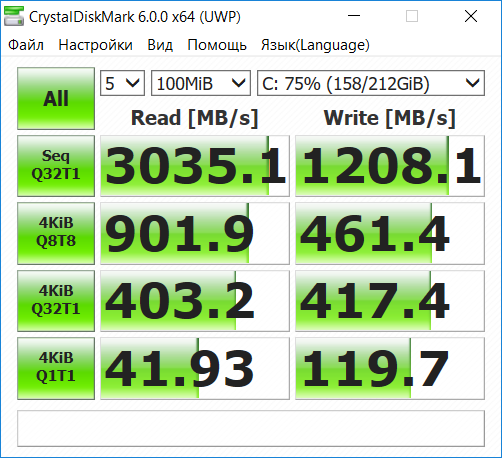The height and width of the screenshot is (458, 502).
Task: Start the Seq Q32T1 test
Action: coord(56,166)
